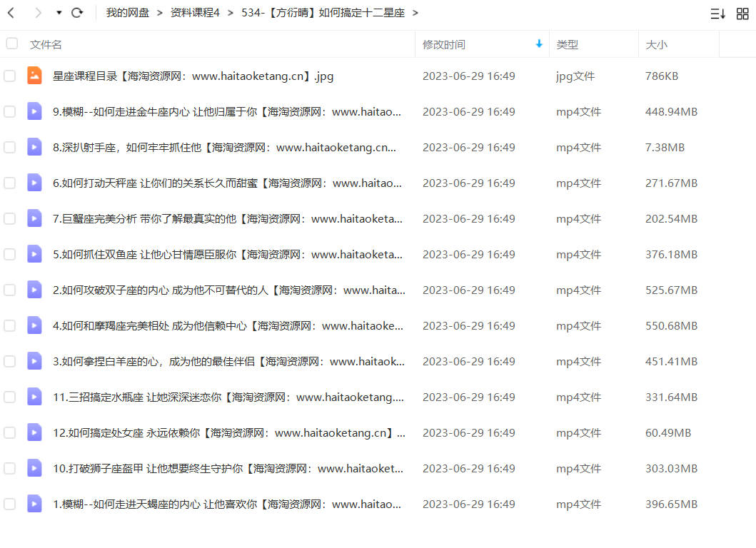Open file name 6.如何打动天秤座
This screenshot has height=548, width=756.
click(227, 183)
